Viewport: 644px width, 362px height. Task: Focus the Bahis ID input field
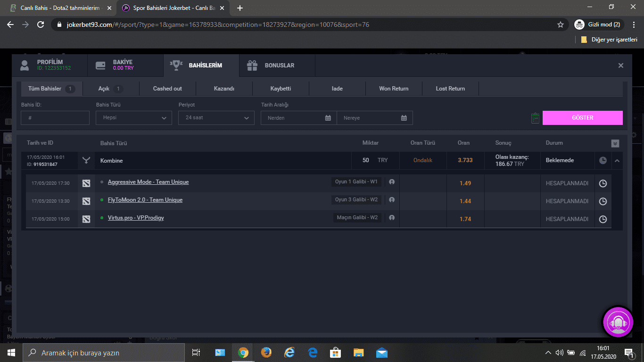point(55,118)
